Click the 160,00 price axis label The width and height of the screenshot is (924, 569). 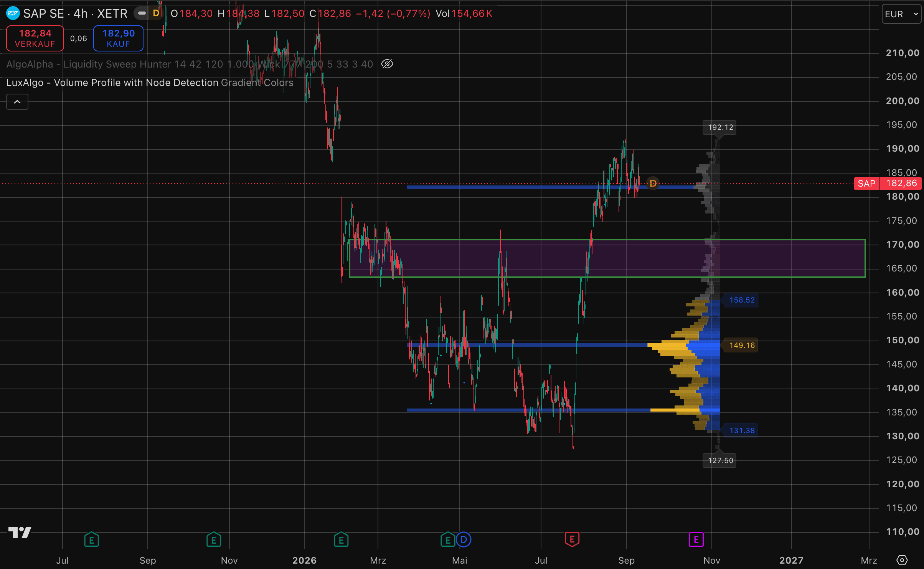(903, 293)
